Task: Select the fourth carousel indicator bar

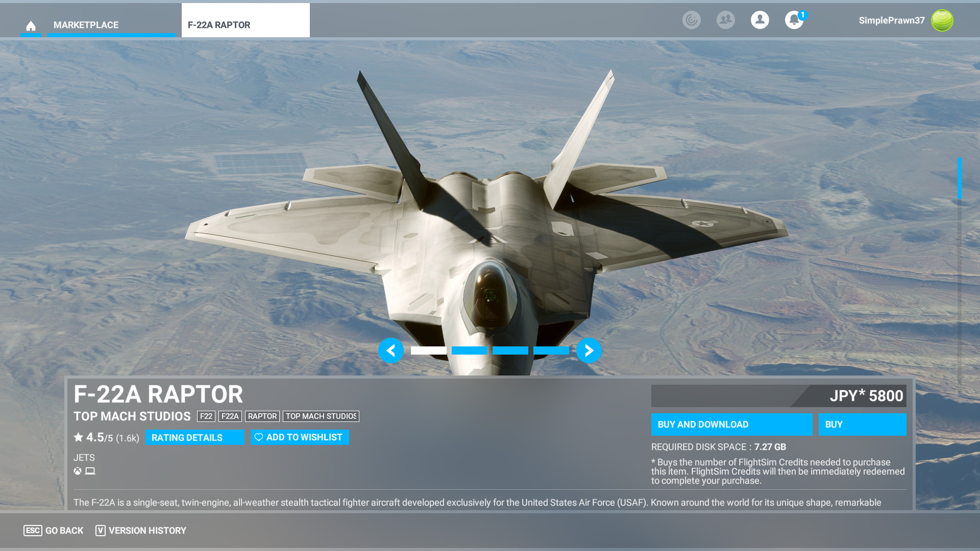Action: (x=551, y=350)
